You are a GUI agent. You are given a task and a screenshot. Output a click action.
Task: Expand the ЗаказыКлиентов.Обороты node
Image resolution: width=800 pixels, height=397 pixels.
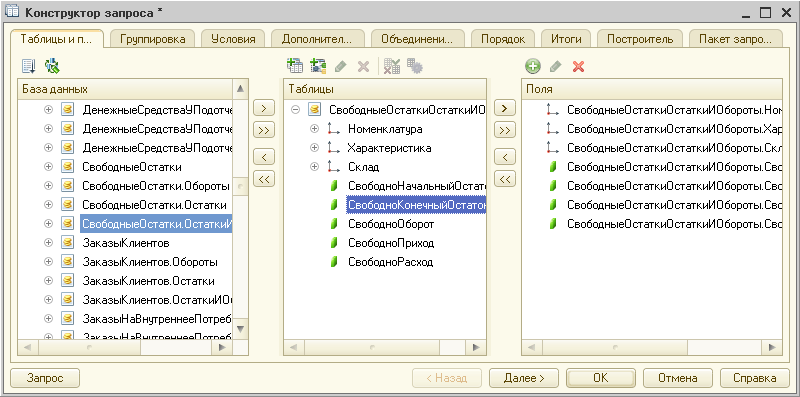[x=48, y=262]
